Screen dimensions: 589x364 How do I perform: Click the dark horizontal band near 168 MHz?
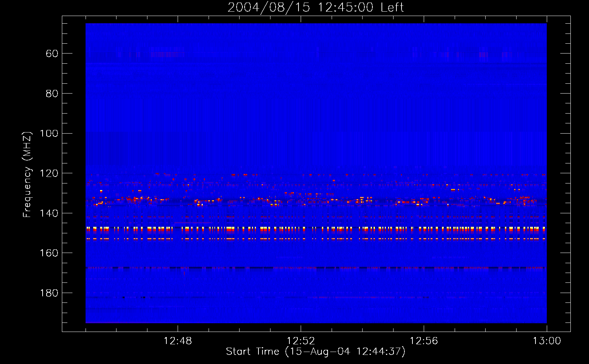pos(316,268)
